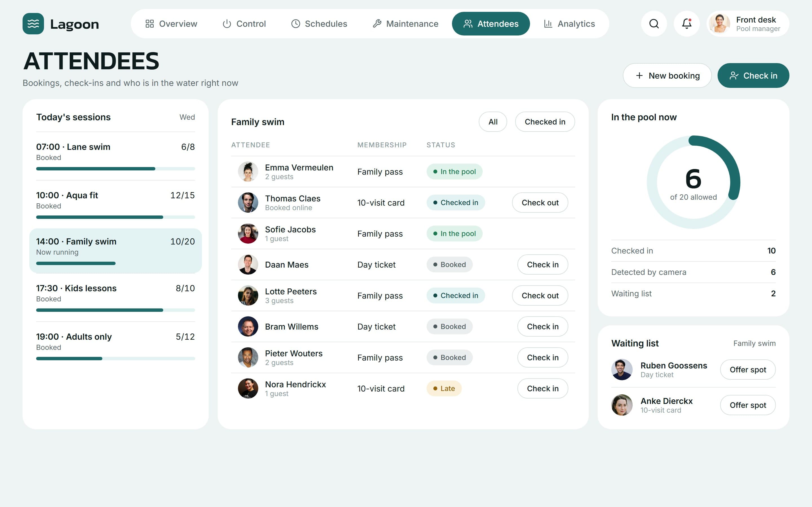Filter attendees by All
Viewport: 812px width, 507px height.
[493, 122]
